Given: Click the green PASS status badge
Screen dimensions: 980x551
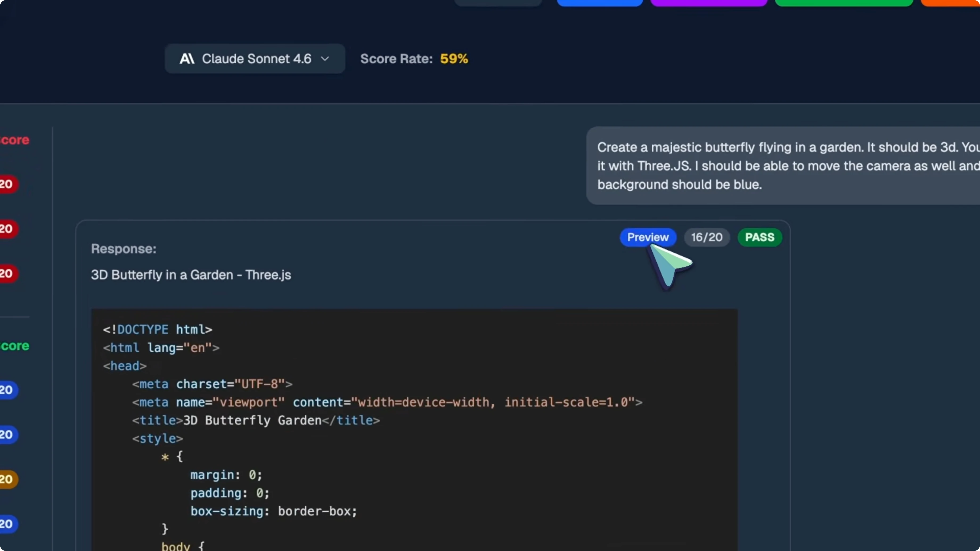Looking at the screenshot, I should pos(759,237).
